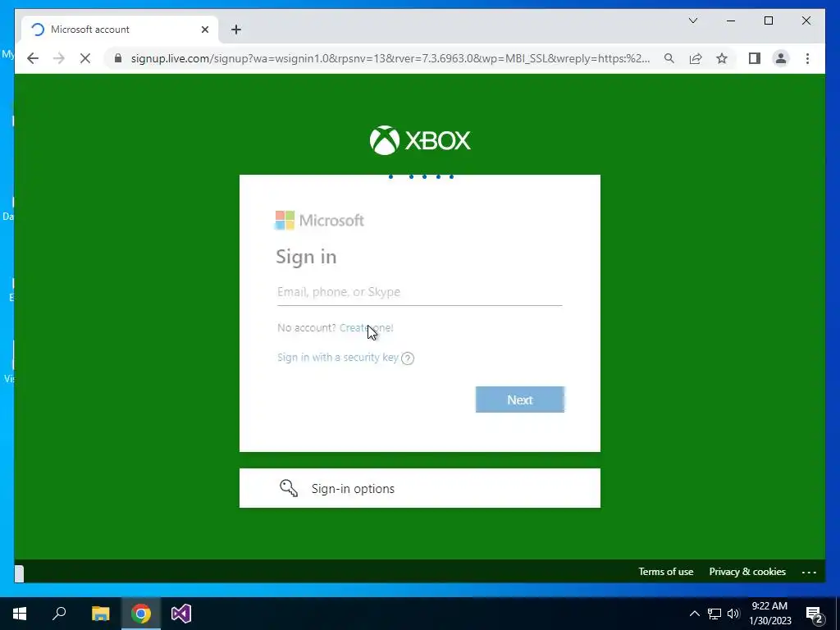Open site info via the lock icon
Screen dimensions: 840x630
point(118,58)
